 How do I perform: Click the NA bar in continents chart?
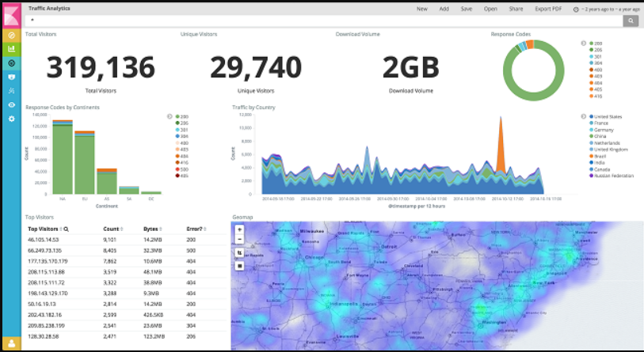click(63, 157)
